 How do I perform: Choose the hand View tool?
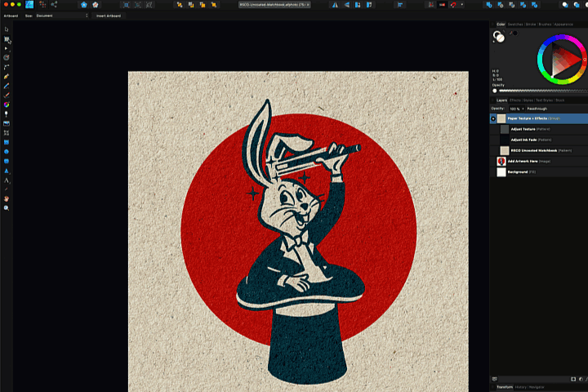[7, 198]
